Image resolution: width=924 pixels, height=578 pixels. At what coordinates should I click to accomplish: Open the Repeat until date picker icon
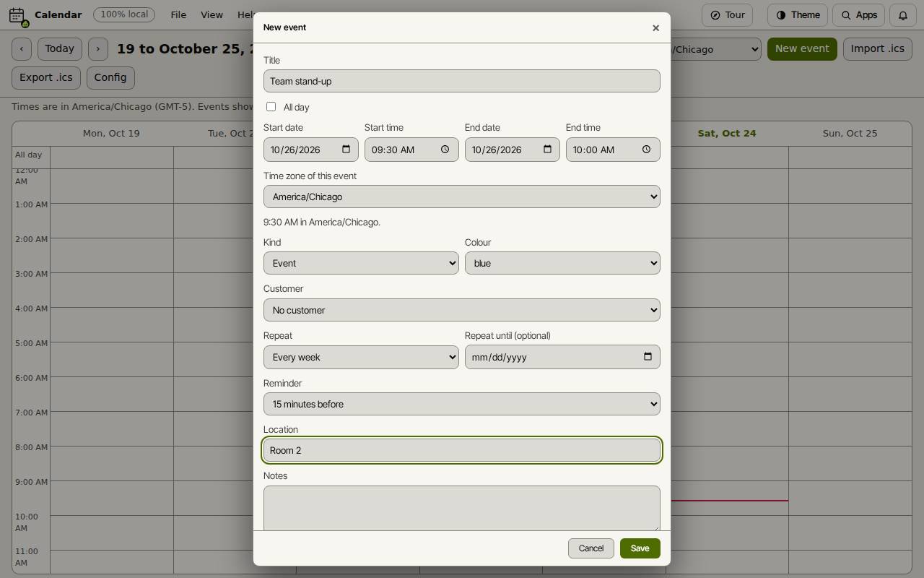click(648, 357)
